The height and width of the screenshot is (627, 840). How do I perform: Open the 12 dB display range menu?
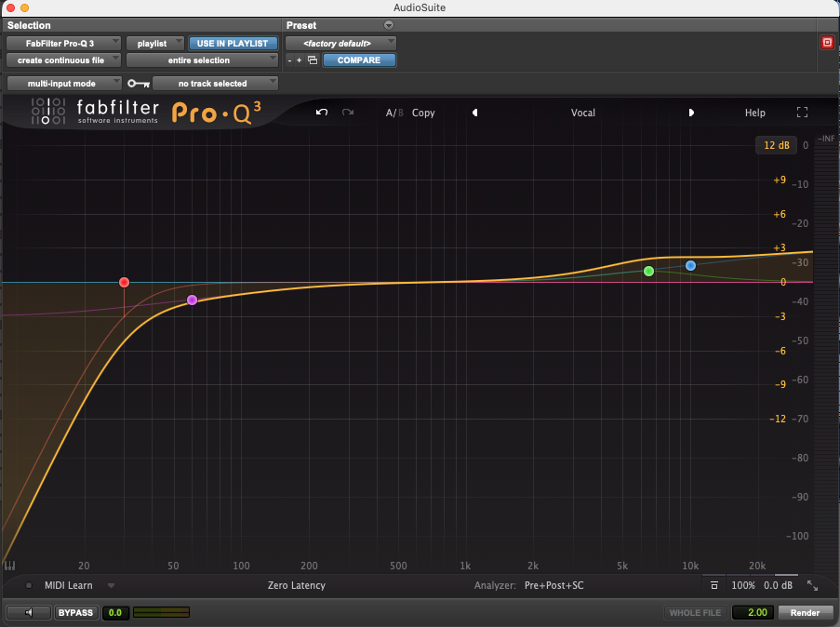[776, 145]
